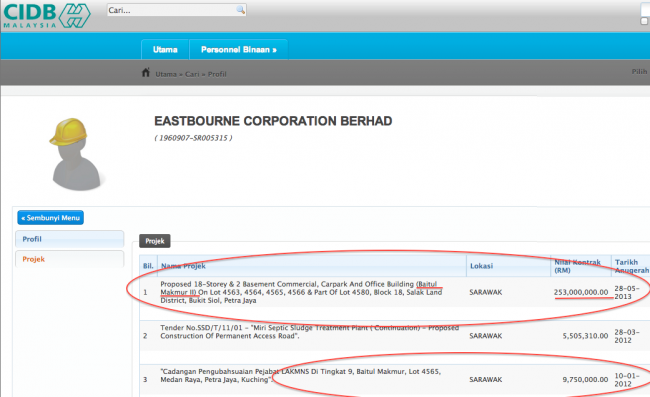Click the Tarikh Anugerah column header
The width and height of the screenshot is (650, 397).
pos(632,266)
